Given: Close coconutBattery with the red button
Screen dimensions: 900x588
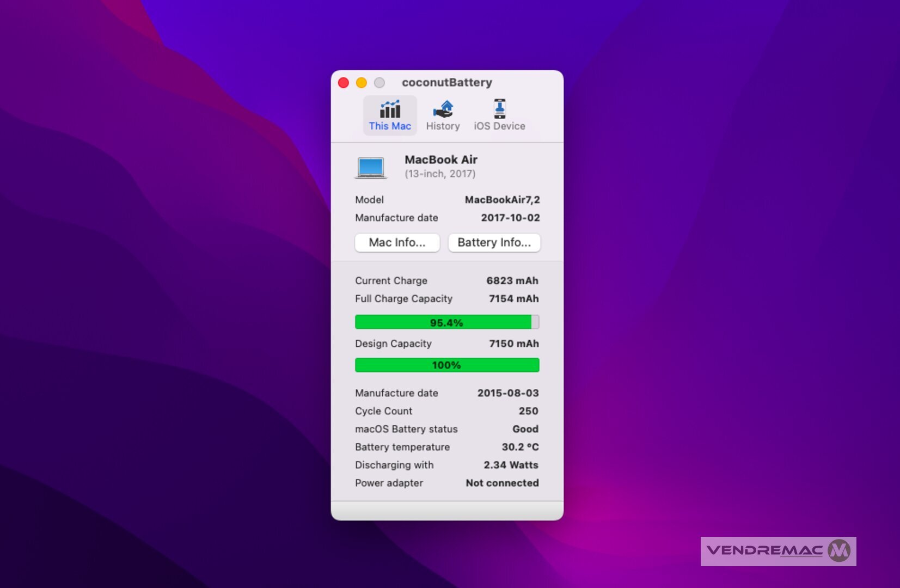Looking at the screenshot, I should pyautogui.click(x=344, y=83).
